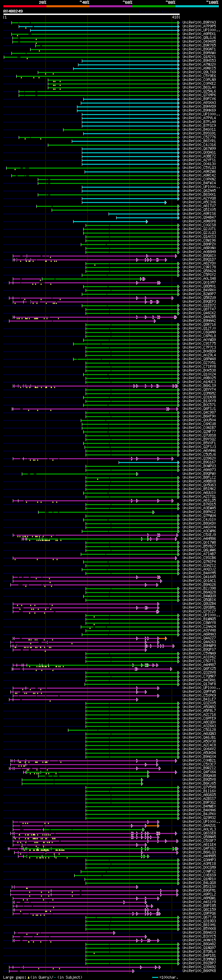
Task: Click the cyan ~100% identity legend bar
Action: click(x=197, y=6)
